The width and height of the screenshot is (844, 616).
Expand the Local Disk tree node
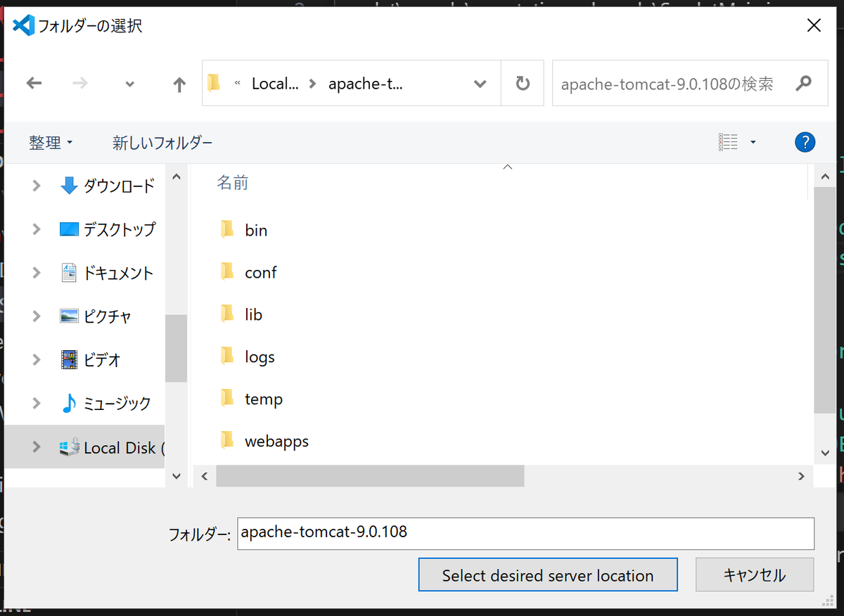pos(37,447)
